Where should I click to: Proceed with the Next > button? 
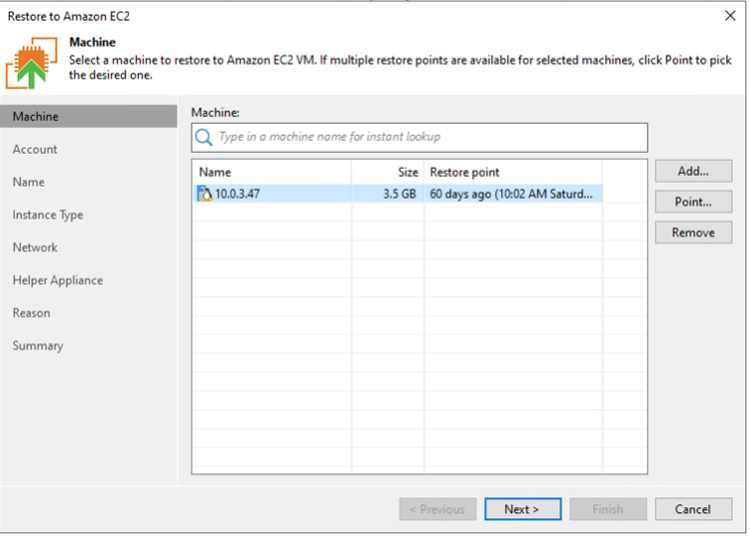(x=522, y=509)
